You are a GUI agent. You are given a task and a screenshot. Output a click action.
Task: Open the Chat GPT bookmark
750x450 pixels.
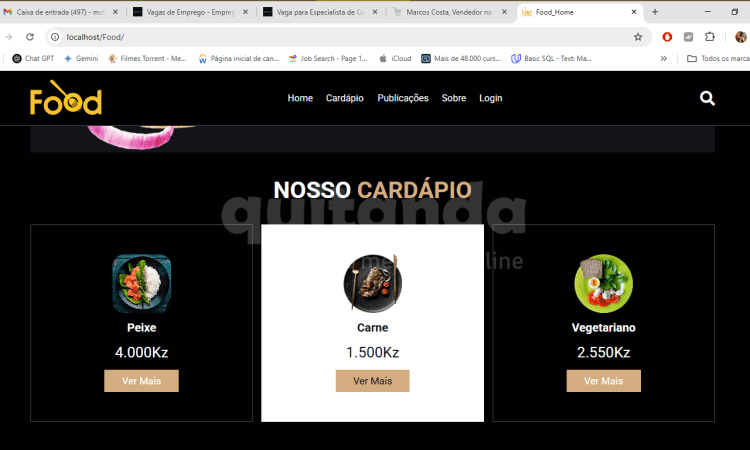[x=33, y=58]
